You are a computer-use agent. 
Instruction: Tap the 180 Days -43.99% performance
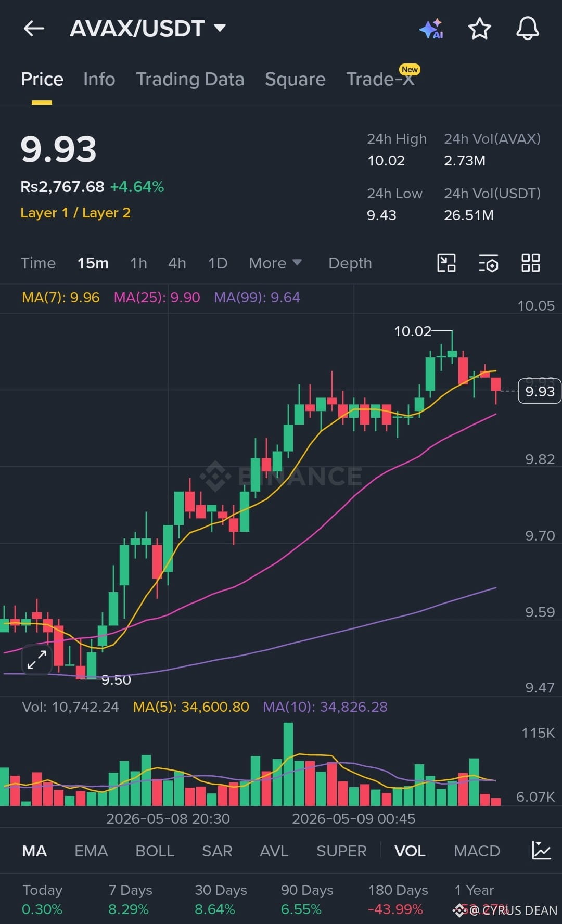click(x=398, y=900)
